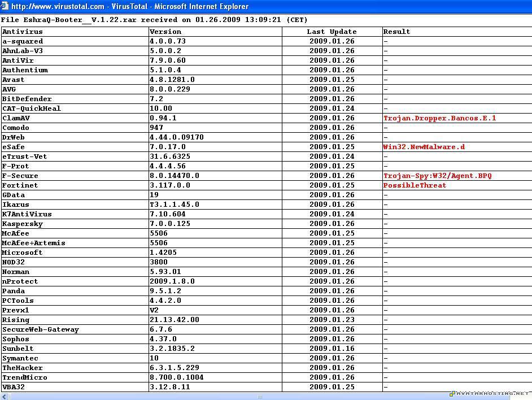Click the Last Update column header
Viewport: 532px width, 400px height.
332,32
